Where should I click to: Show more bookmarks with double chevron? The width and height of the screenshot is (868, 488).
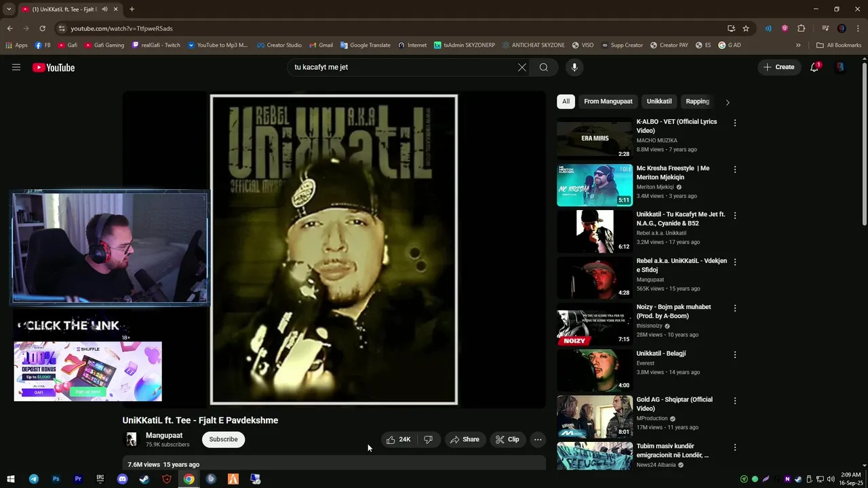(x=798, y=45)
